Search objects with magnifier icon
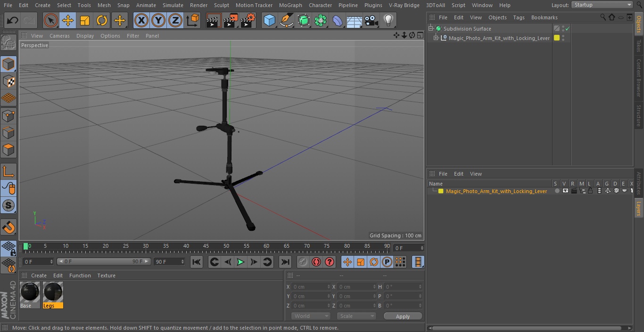This screenshot has height=332, width=644. tap(603, 17)
